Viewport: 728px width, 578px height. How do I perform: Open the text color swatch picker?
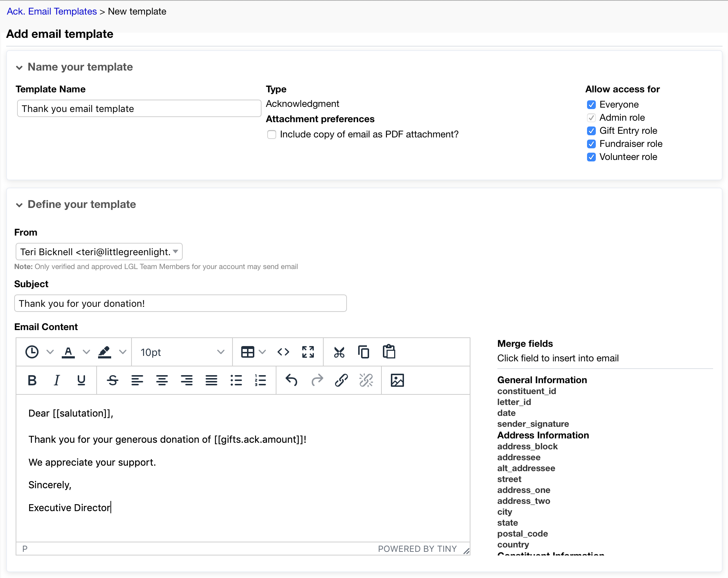click(86, 352)
